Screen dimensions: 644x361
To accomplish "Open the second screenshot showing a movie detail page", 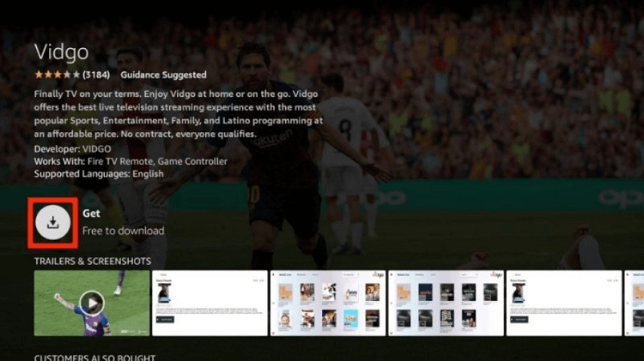I will pos(210,304).
